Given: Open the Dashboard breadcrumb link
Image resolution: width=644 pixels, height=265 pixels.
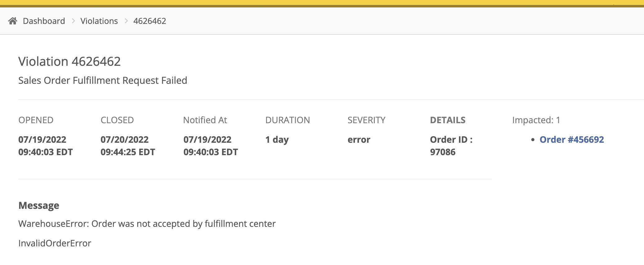Looking at the screenshot, I should (x=44, y=21).
